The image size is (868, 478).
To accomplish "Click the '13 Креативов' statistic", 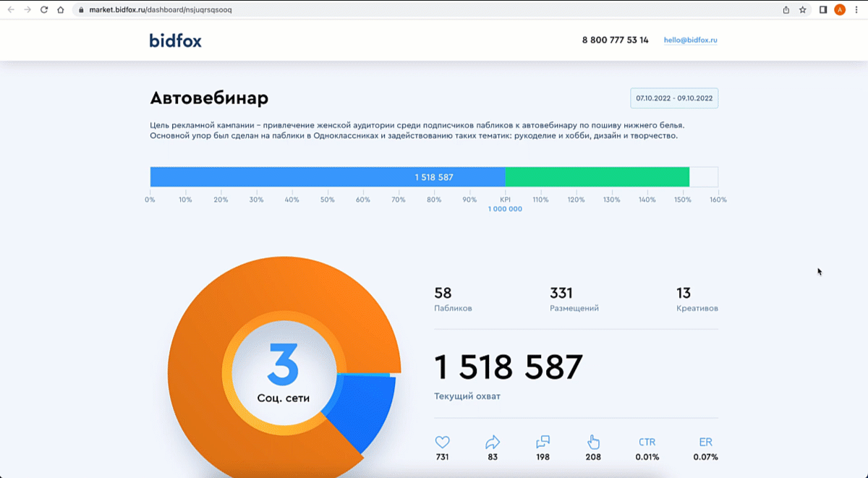I will pos(697,300).
